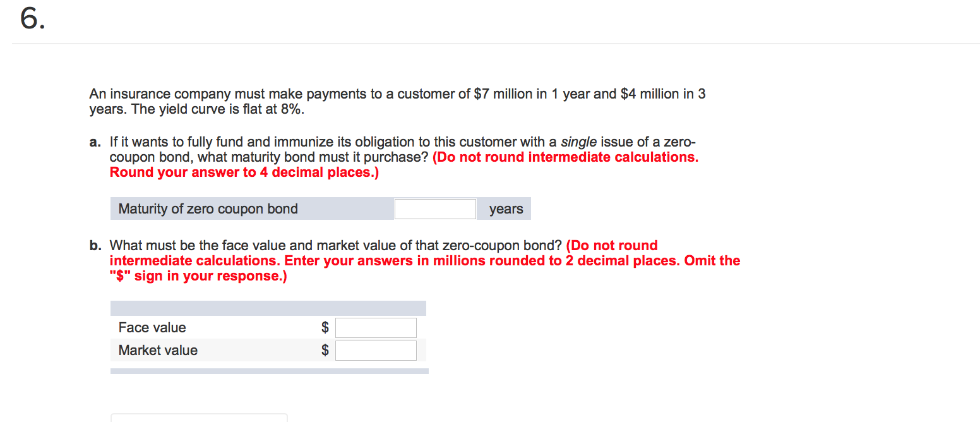Viewport: 980px width, 422px height.
Task: Click the footer bar below Market value row
Action: [270, 371]
